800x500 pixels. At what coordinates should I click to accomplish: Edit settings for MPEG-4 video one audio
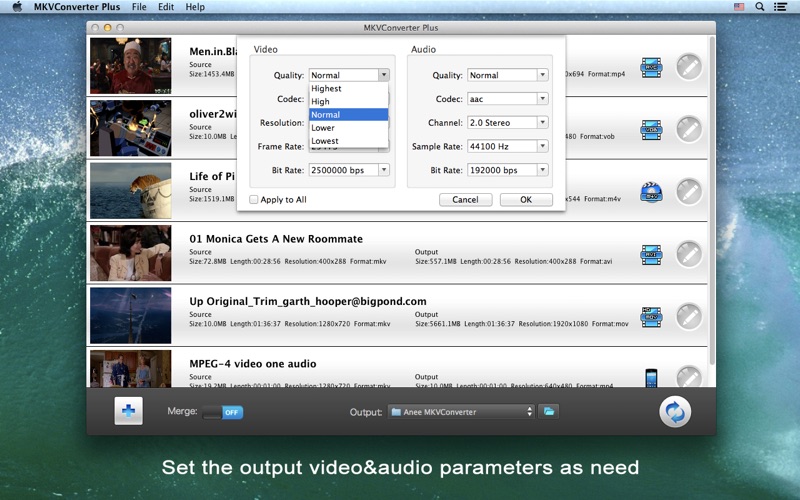[x=689, y=377]
